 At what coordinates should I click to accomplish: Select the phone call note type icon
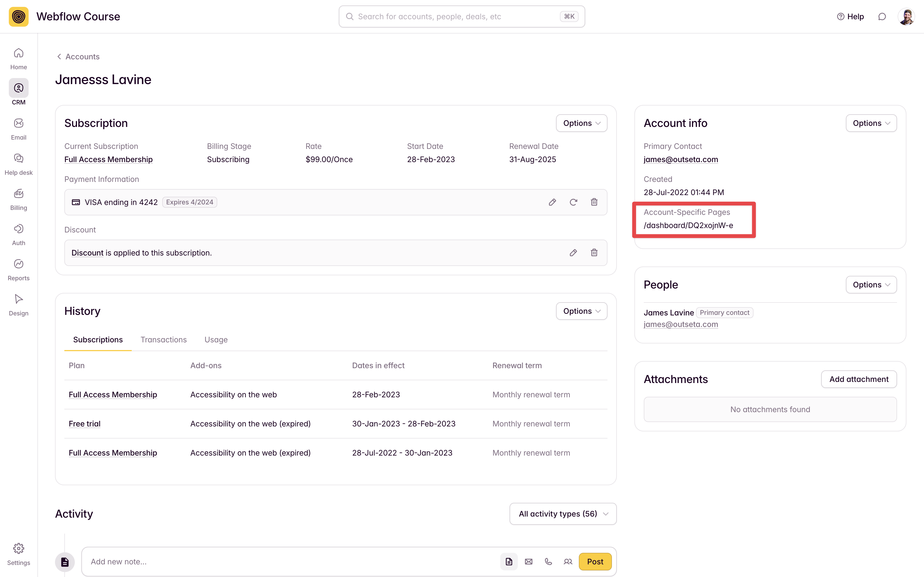(x=548, y=561)
